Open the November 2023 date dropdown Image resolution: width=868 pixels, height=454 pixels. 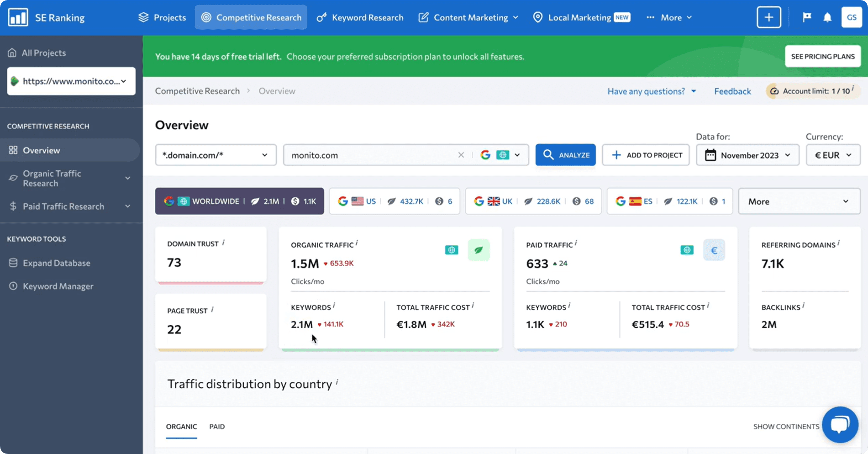click(x=747, y=155)
